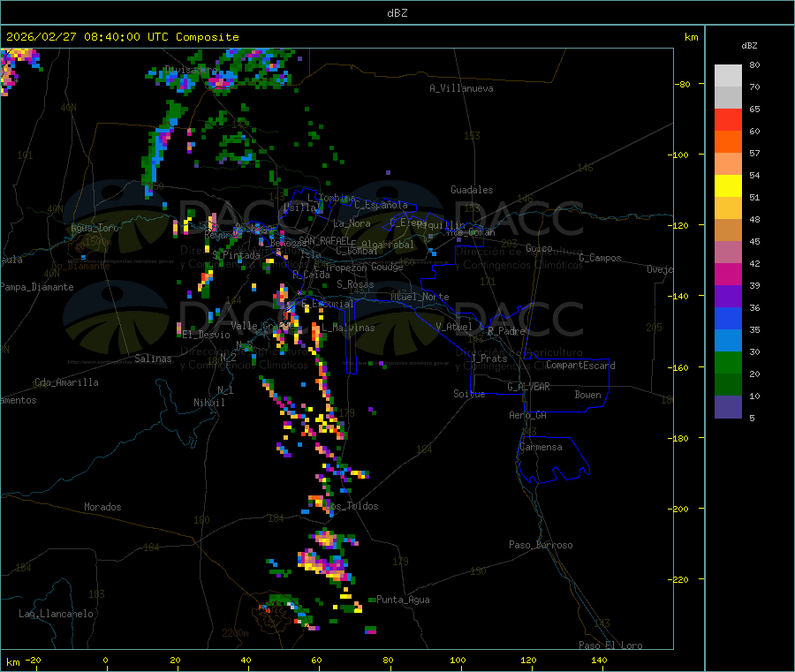Click the CompantEscard location label

pyautogui.click(x=580, y=366)
